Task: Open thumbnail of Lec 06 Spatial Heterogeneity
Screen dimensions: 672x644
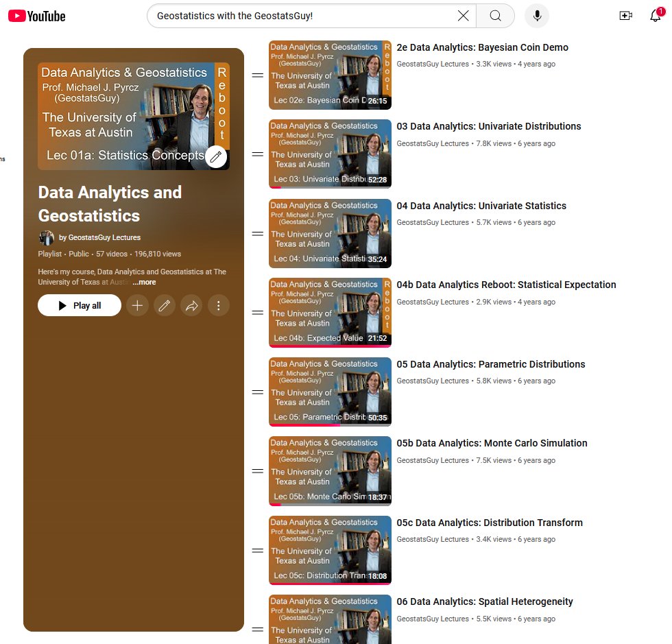Action: coord(330,619)
